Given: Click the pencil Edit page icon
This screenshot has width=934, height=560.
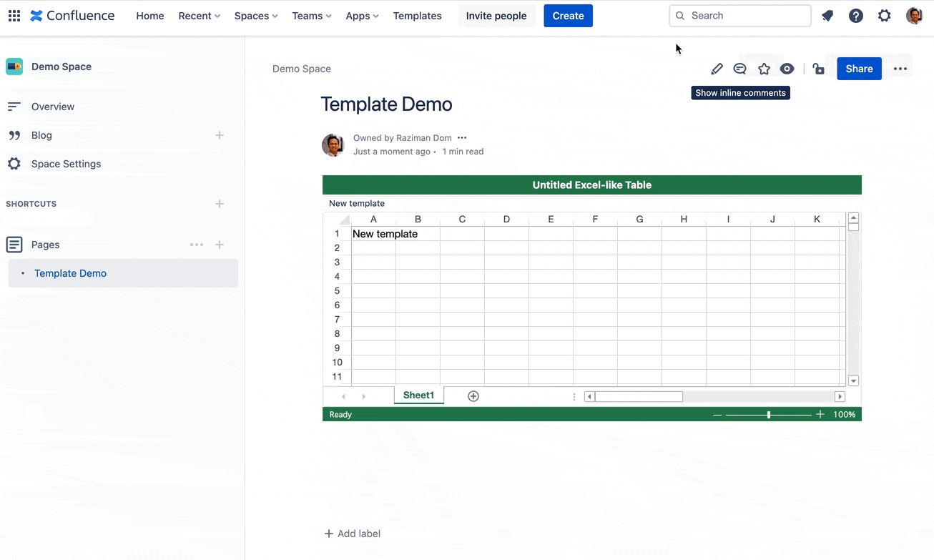Looking at the screenshot, I should coord(717,68).
